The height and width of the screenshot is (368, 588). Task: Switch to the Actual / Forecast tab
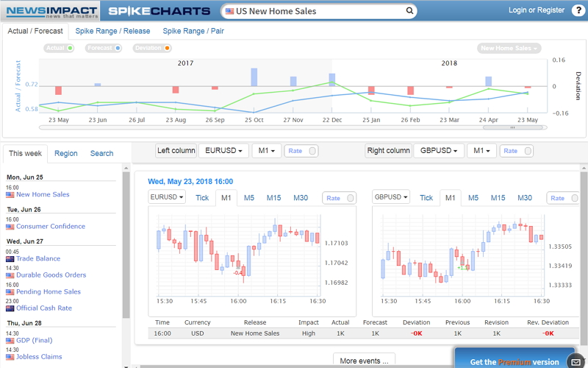pos(35,31)
